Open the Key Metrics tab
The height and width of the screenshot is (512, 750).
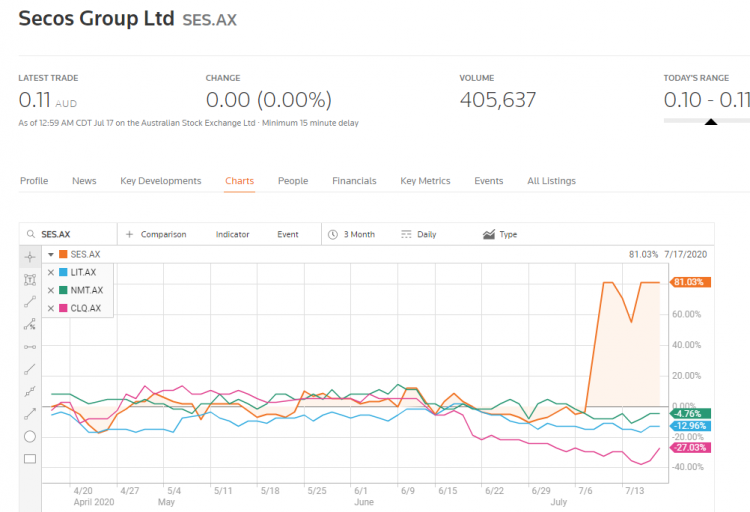pyautogui.click(x=425, y=181)
